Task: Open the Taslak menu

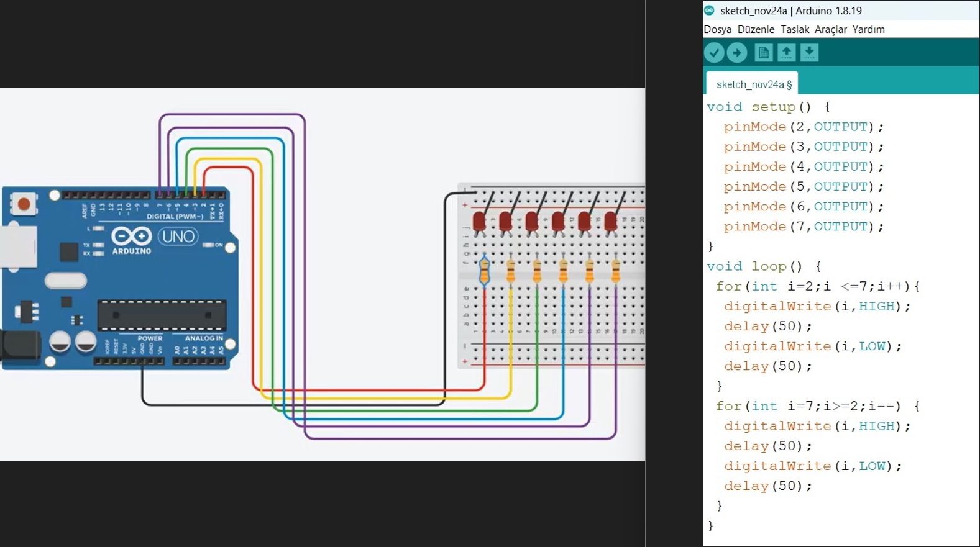Action: point(795,29)
